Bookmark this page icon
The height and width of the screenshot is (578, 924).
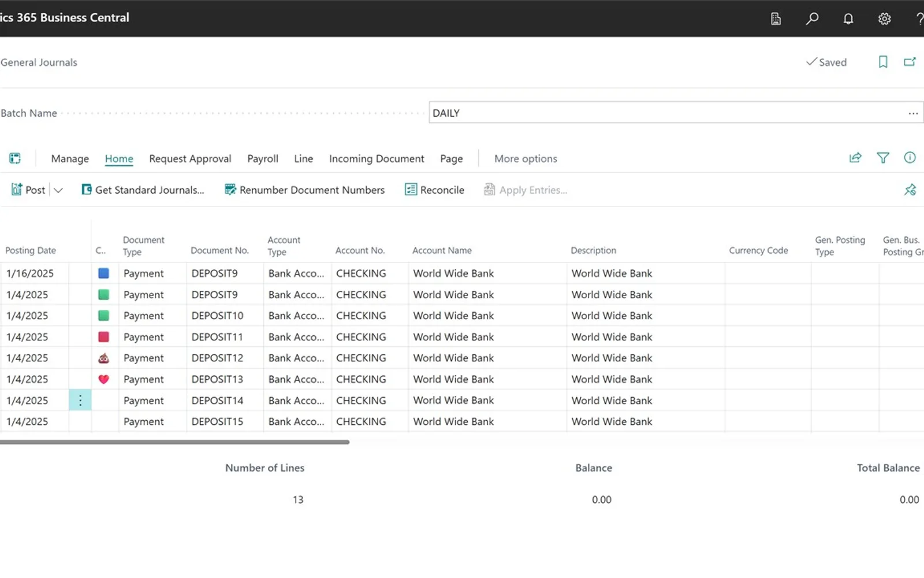click(882, 62)
